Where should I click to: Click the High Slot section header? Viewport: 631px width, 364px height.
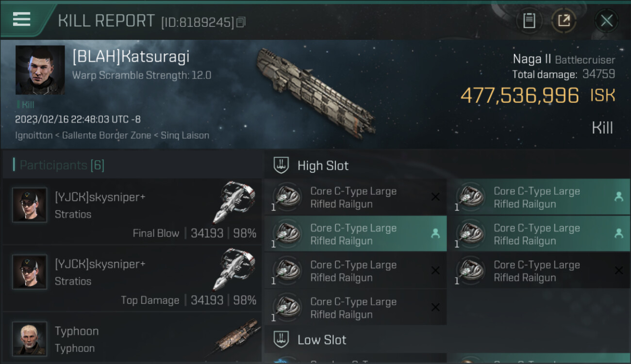323,165
